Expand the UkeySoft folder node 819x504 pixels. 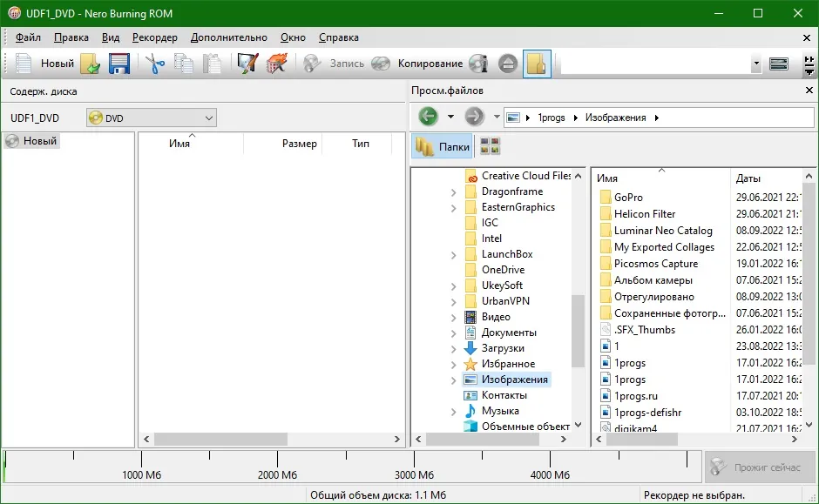[x=453, y=286]
